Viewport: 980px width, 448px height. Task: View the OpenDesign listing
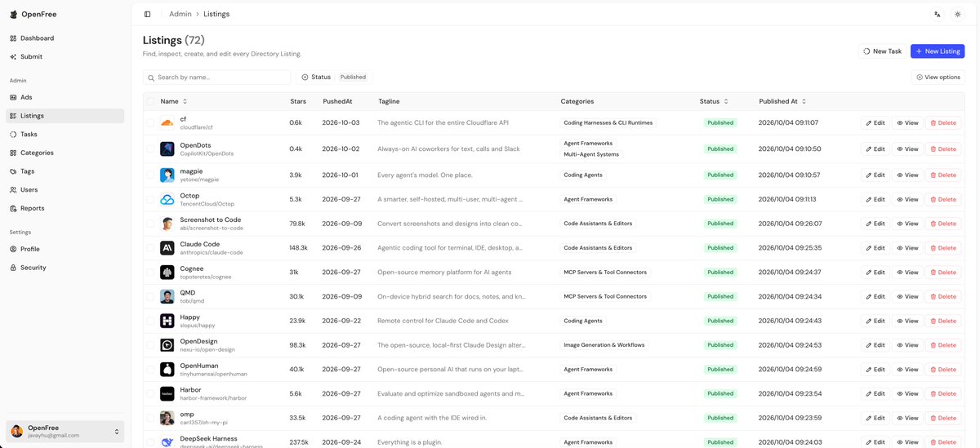[908, 345]
